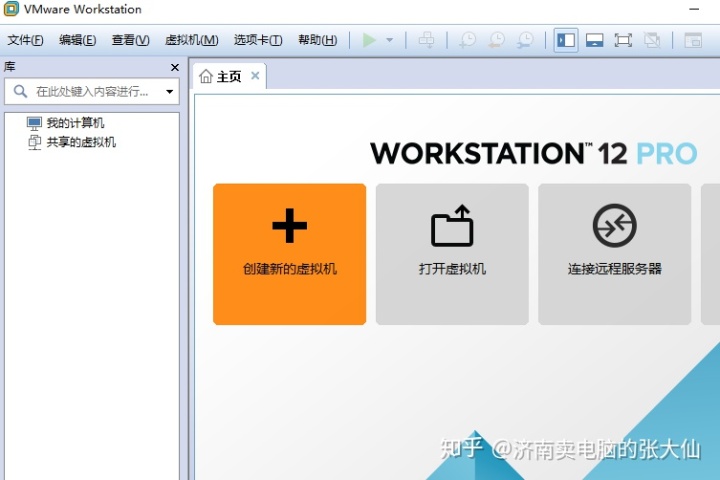The width and height of the screenshot is (720, 480).
Task: Open the 编辑(E) menu
Action: coord(78,40)
